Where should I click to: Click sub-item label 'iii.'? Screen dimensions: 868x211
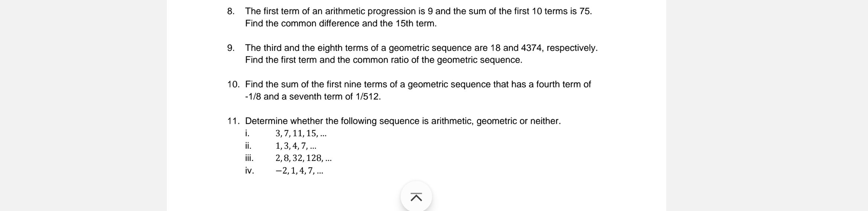[x=249, y=158]
